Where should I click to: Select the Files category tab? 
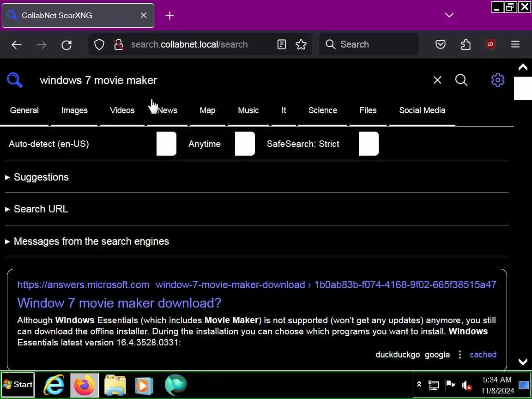point(368,110)
